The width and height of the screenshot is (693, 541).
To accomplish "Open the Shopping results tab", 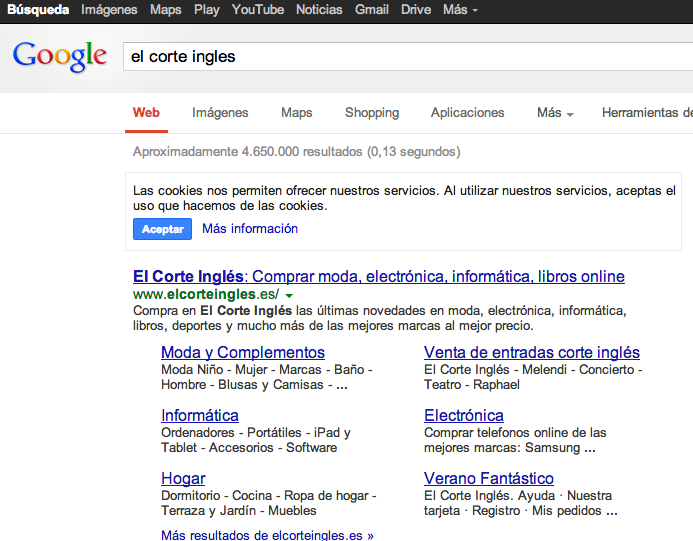I will [372, 113].
